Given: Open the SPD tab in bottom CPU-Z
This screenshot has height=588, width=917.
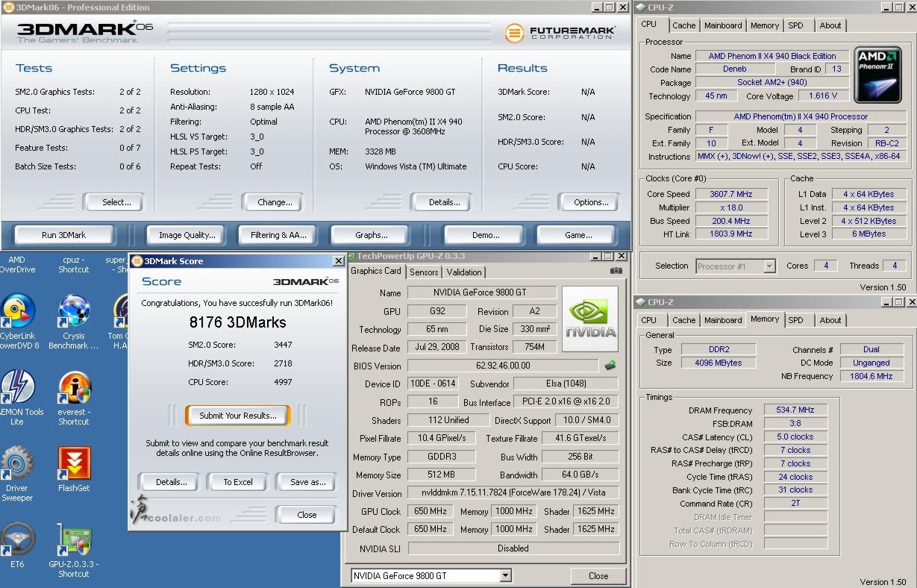Looking at the screenshot, I should [796, 320].
